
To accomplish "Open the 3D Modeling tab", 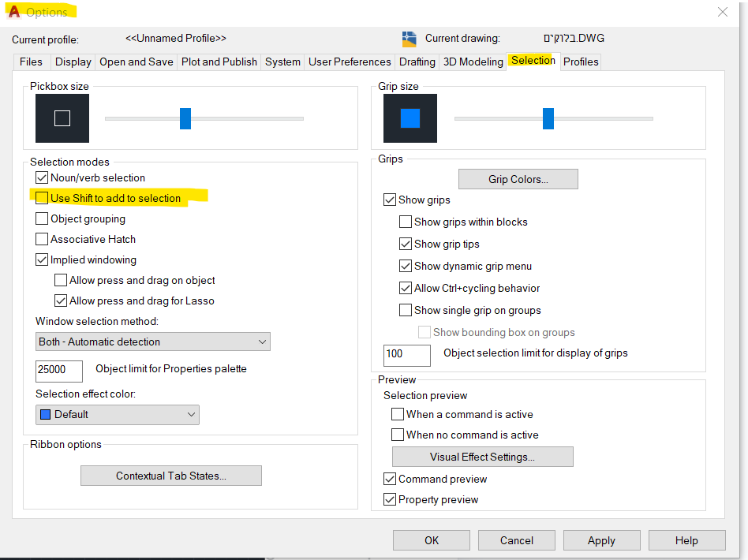I will click(x=473, y=62).
